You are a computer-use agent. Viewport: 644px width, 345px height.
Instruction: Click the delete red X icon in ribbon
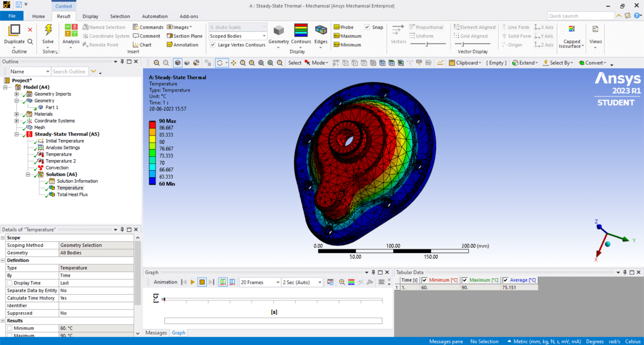tap(30, 30)
